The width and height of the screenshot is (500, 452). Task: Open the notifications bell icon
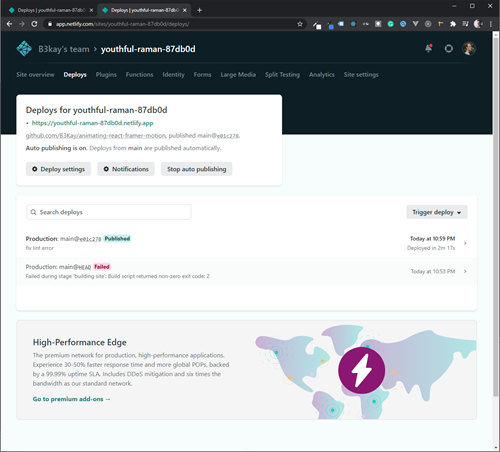[429, 49]
